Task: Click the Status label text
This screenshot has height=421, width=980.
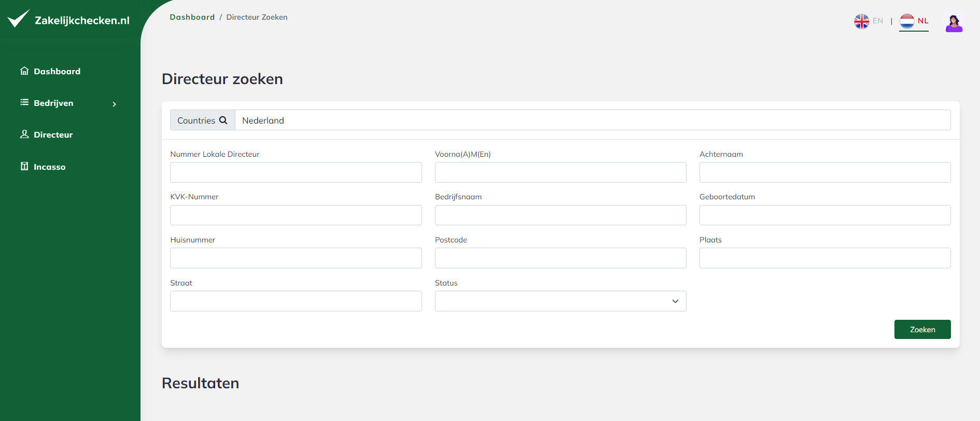Action: (x=446, y=283)
